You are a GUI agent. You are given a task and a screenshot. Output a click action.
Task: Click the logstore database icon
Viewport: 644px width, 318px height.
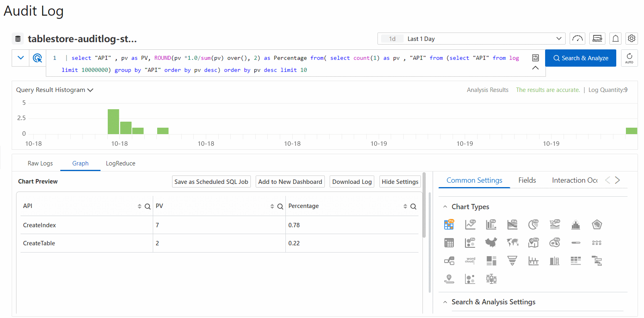pyautogui.click(x=18, y=39)
